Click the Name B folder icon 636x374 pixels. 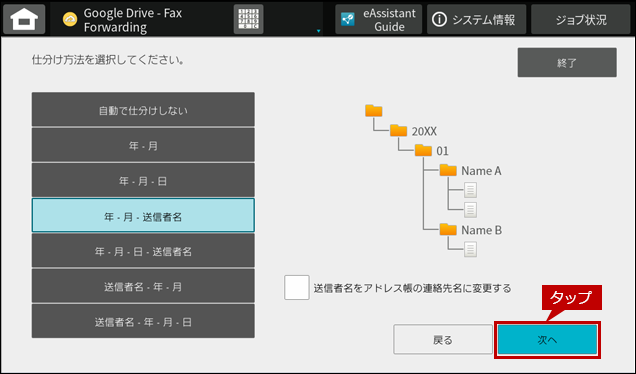point(448,229)
